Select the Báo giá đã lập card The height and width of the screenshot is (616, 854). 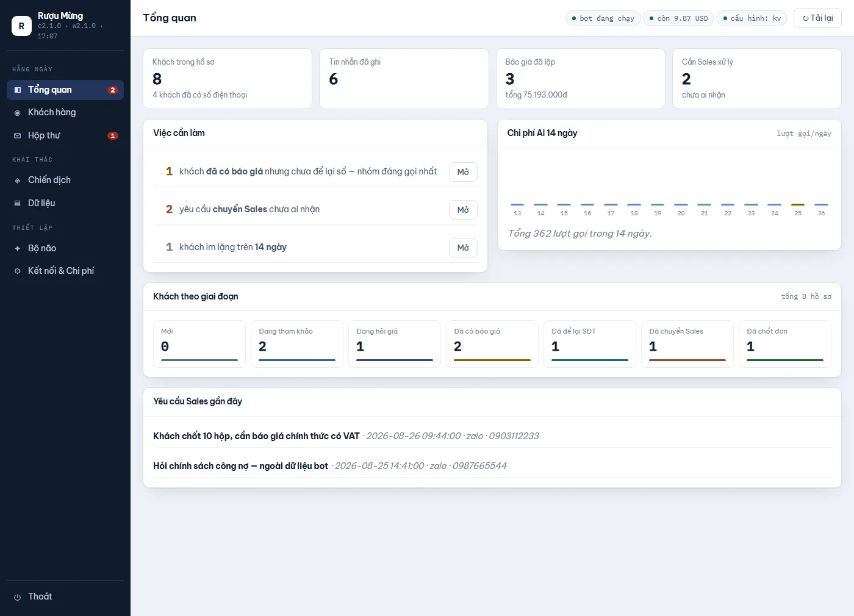pos(581,79)
